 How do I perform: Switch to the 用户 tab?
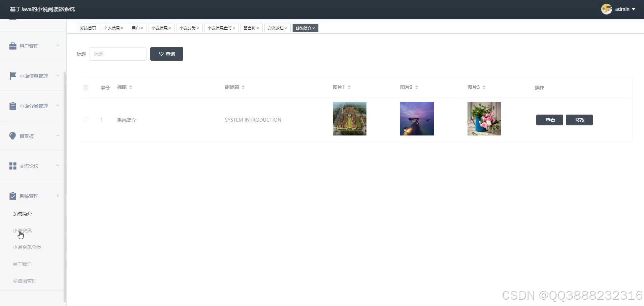tap(136, 28)
